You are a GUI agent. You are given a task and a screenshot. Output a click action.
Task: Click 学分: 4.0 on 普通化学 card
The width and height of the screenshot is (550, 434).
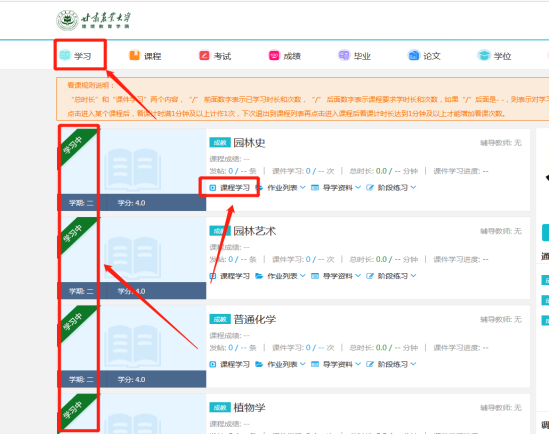(x=131, y=379)
